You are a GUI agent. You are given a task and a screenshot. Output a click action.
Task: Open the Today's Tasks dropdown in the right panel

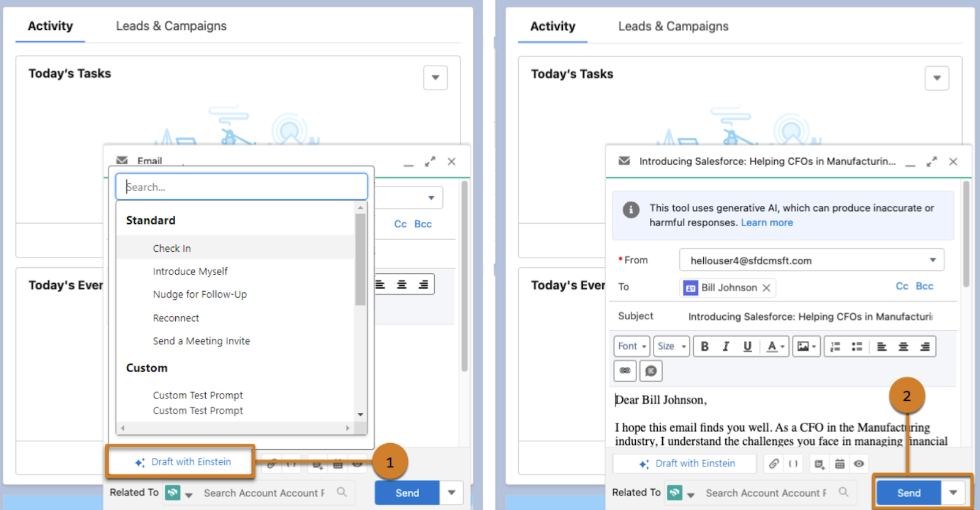point(937,78)
